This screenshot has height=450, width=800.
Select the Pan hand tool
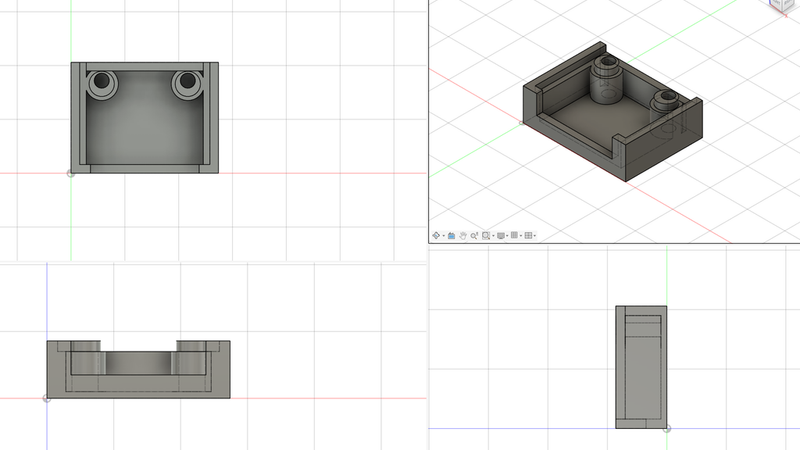click(463, 235)
